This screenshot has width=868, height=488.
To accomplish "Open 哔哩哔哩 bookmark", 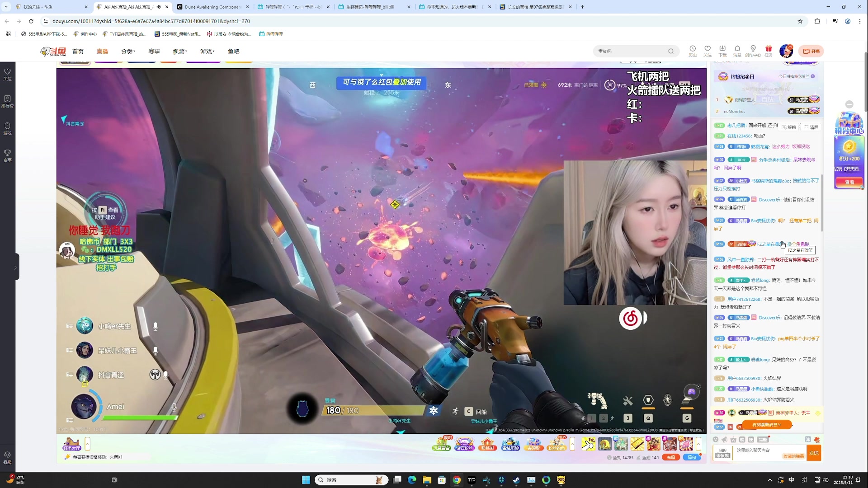I will 271,34.
